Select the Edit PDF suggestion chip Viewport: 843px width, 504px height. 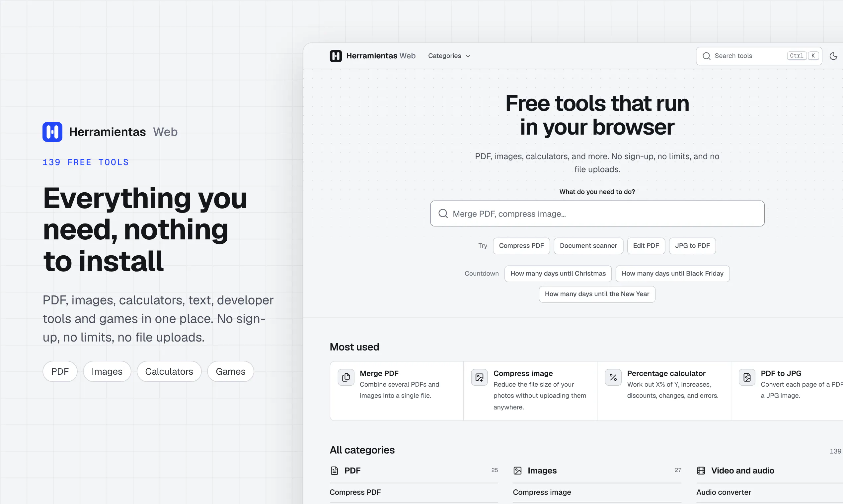tap(646, 246)
